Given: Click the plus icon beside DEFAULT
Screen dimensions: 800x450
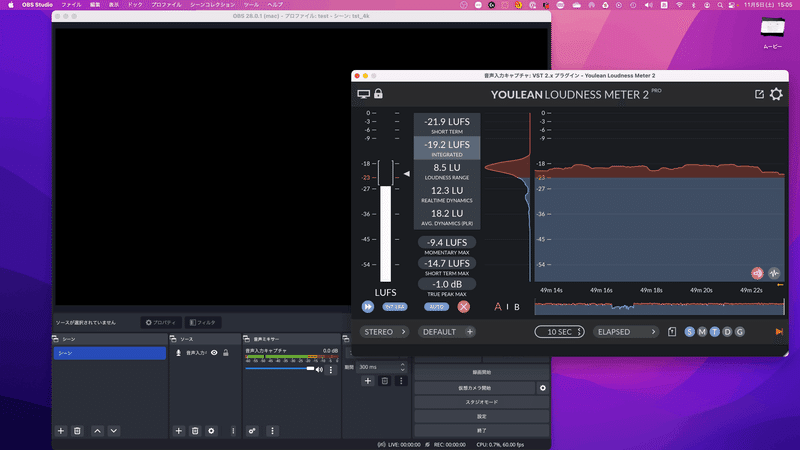Looking at the screenshot, I should tap(469, 332).
